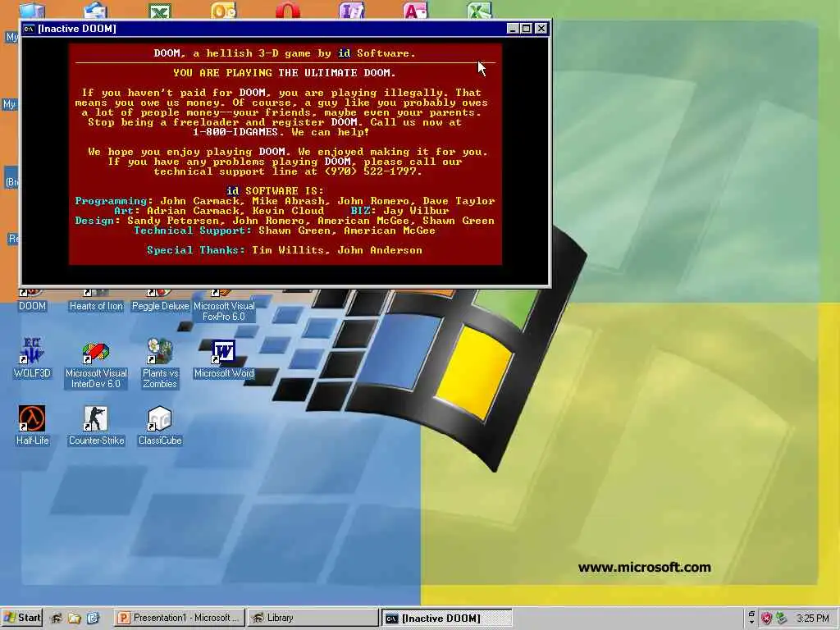Select the Half-Life desktop shortcut
840x630 pixels.
(x=32, y=426)
